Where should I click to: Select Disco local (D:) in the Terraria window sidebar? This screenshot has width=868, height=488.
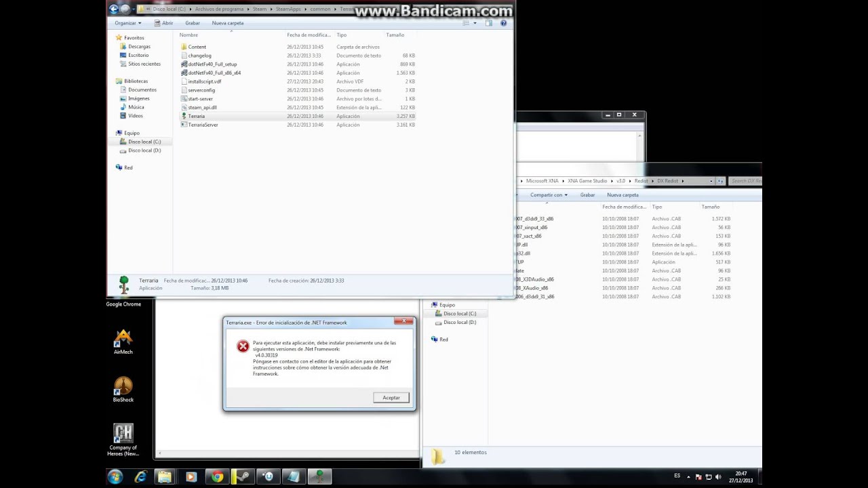(x=144, y=150)
